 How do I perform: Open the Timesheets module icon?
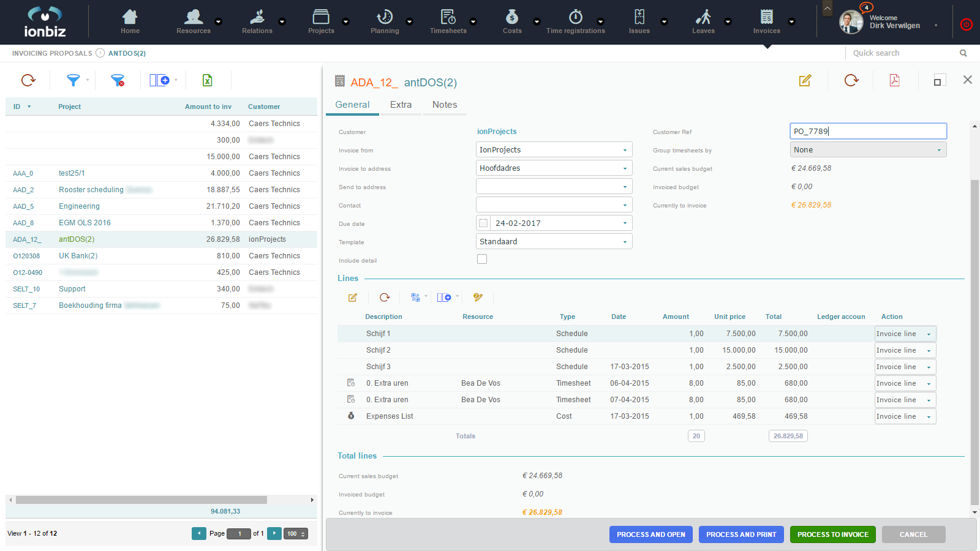[448, 17]
